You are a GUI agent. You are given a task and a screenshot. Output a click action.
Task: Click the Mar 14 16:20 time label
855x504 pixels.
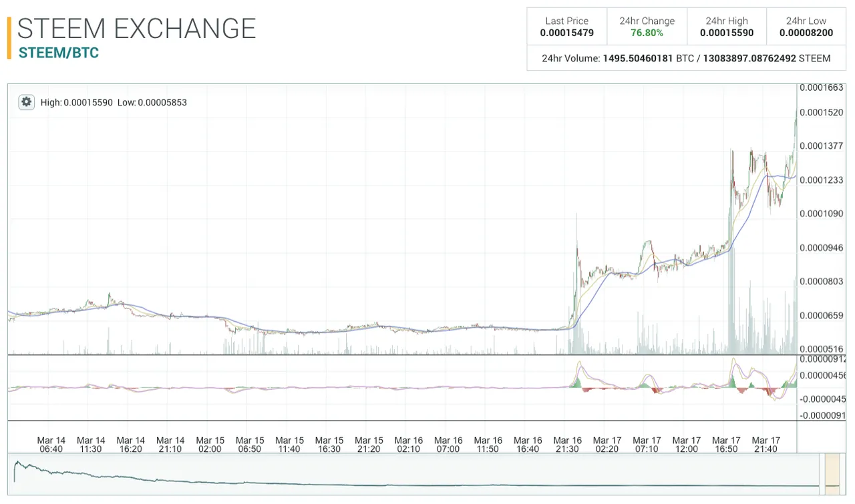(131, 445)
